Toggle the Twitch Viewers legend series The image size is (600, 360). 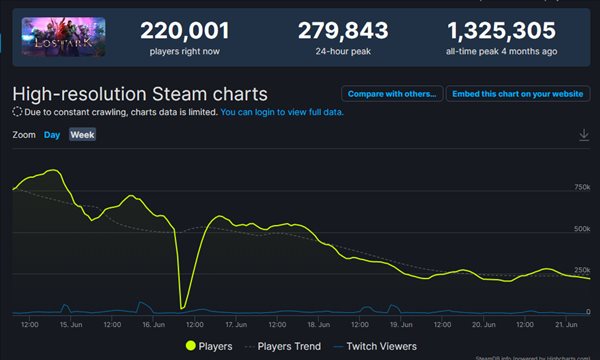coord(375,347)
